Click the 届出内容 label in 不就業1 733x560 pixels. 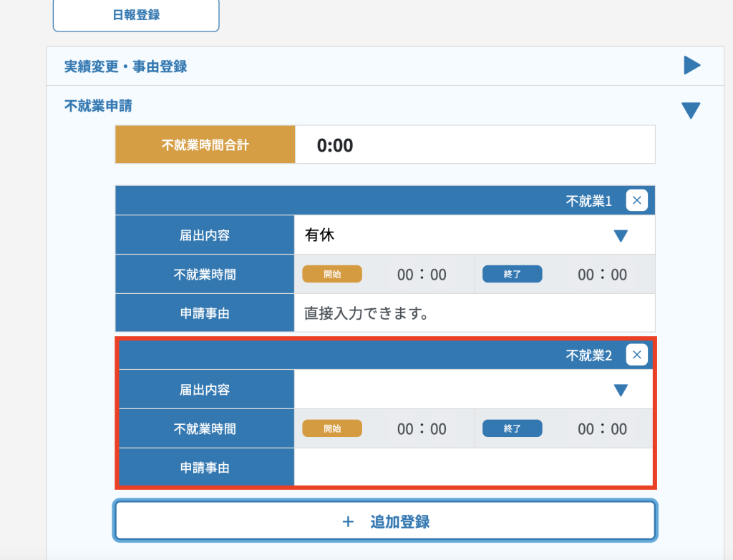pos(205,235)
